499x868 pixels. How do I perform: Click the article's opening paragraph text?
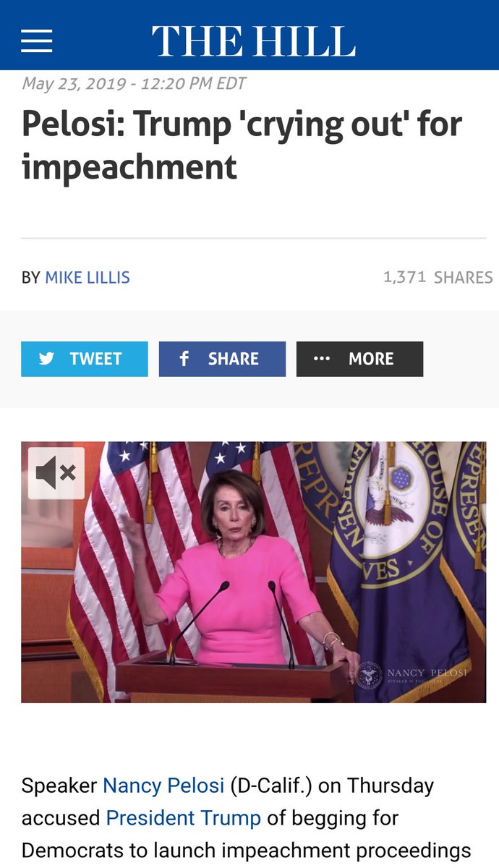[246, 818]
